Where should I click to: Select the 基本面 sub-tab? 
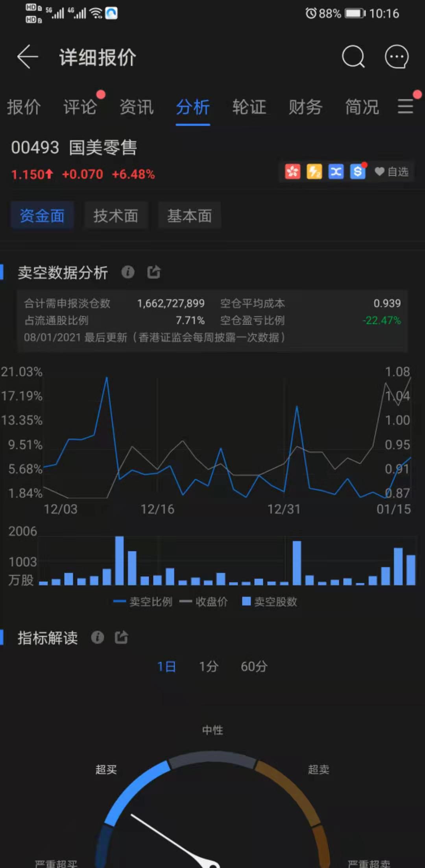[x=189, y=215]
